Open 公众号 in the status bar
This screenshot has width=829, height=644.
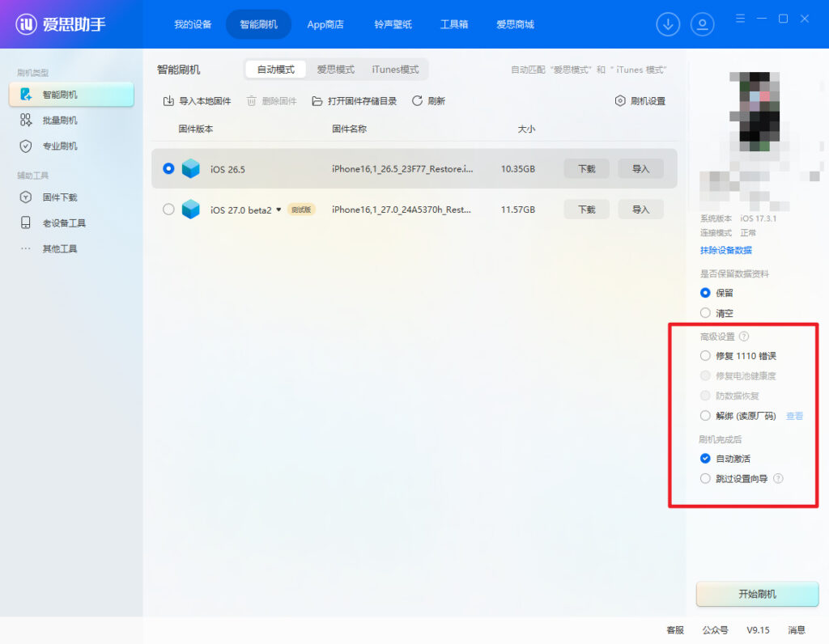[x=715, y=629]
